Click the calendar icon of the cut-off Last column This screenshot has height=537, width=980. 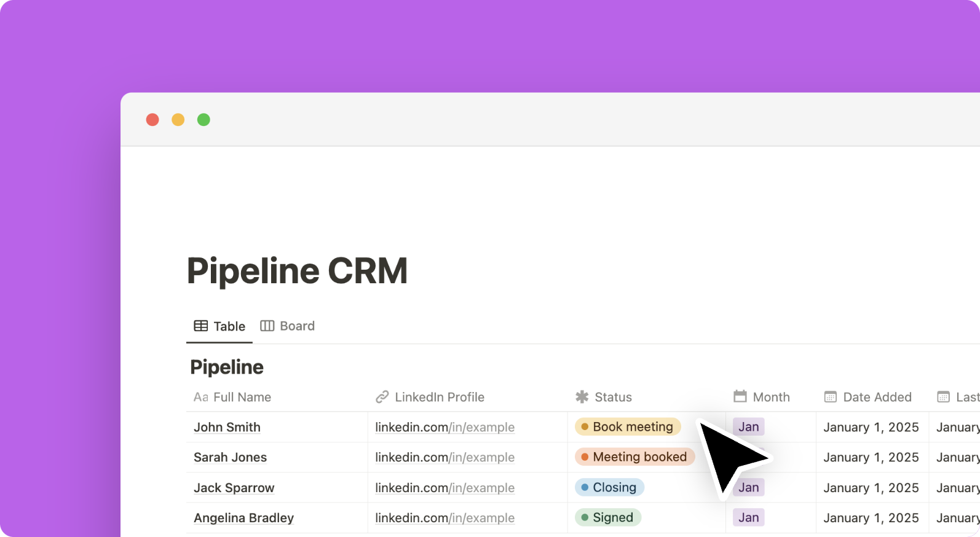(x=943, y=397)
